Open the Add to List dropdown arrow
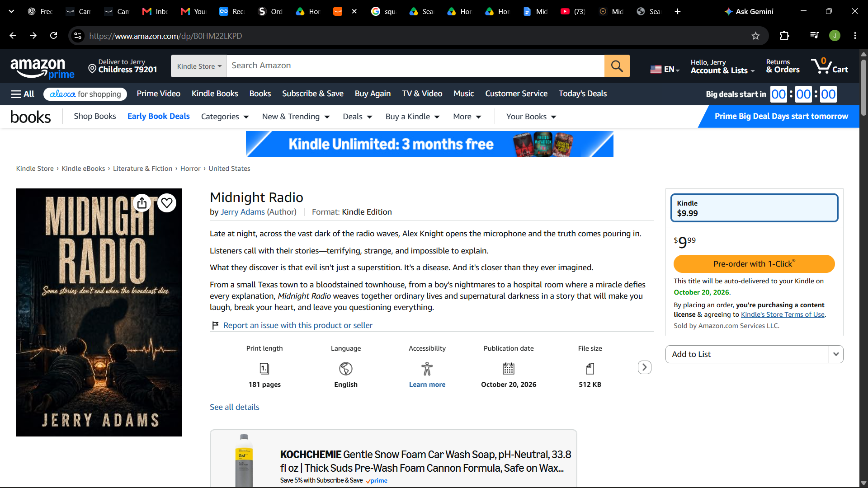Screen dimensions: 868x488 (x=836, y=354)
